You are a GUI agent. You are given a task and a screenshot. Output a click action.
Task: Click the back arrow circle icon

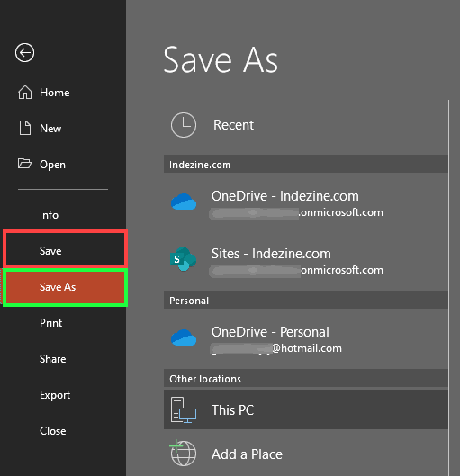(x=24, y=53)
